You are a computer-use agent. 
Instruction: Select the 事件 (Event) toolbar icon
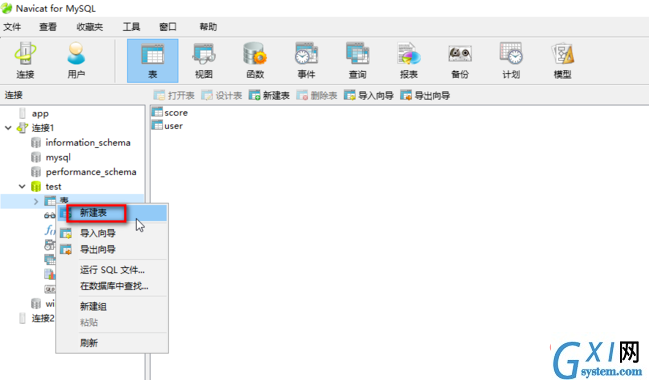[306, 60]
